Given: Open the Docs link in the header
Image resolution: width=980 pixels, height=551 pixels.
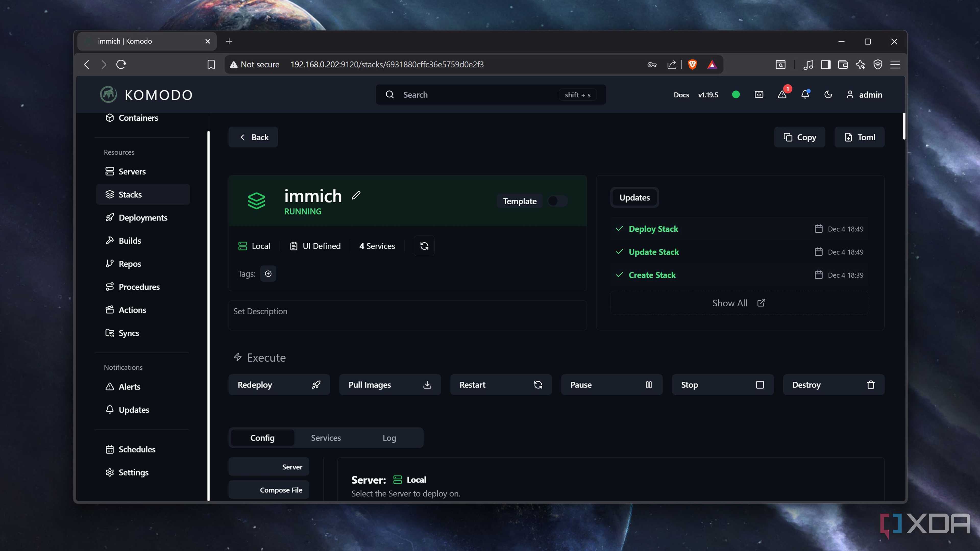Looking at the screenshot, I should (x=681, y=95).
